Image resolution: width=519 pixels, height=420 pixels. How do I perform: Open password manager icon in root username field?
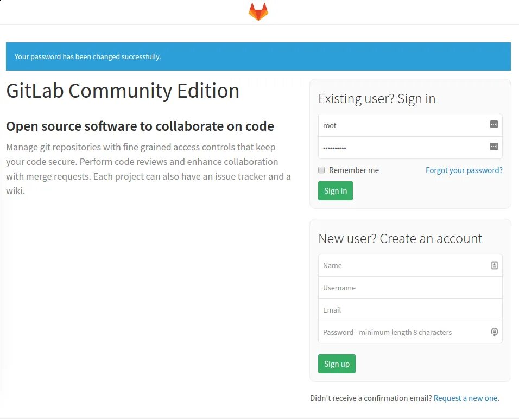pyautogui.click(x=494, y=124)
